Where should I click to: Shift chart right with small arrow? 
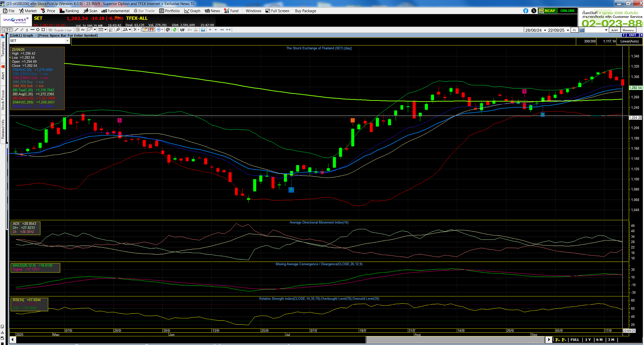(x=216, y=30)
